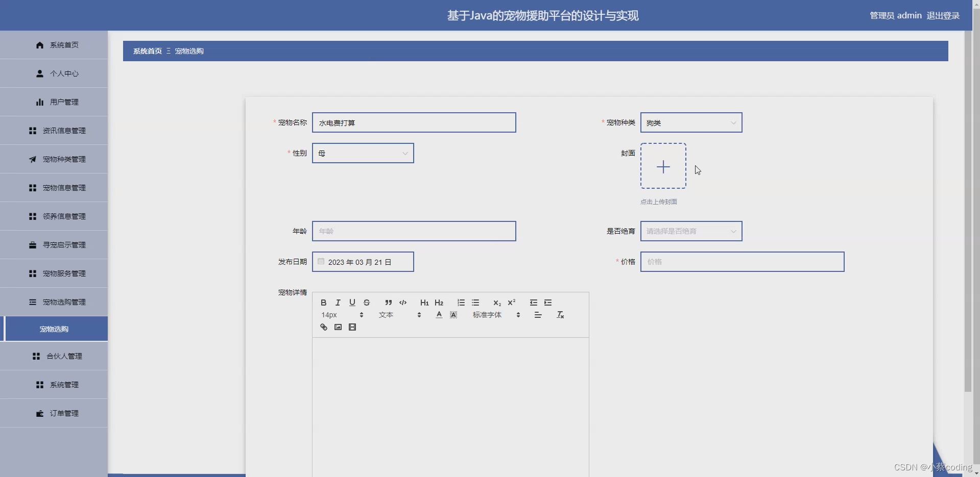Click the bar chart icon beside 用户管理

pyautogui.click(x=40, y=102)
